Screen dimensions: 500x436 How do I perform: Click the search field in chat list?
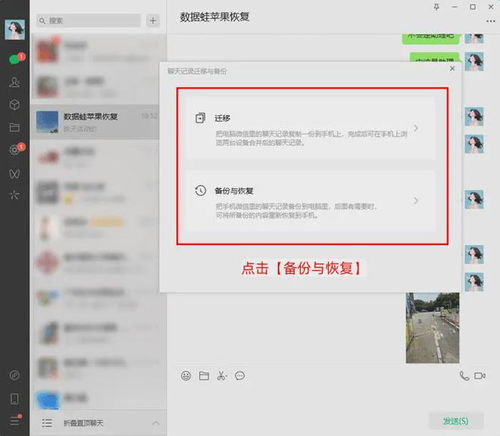point(88,21)
